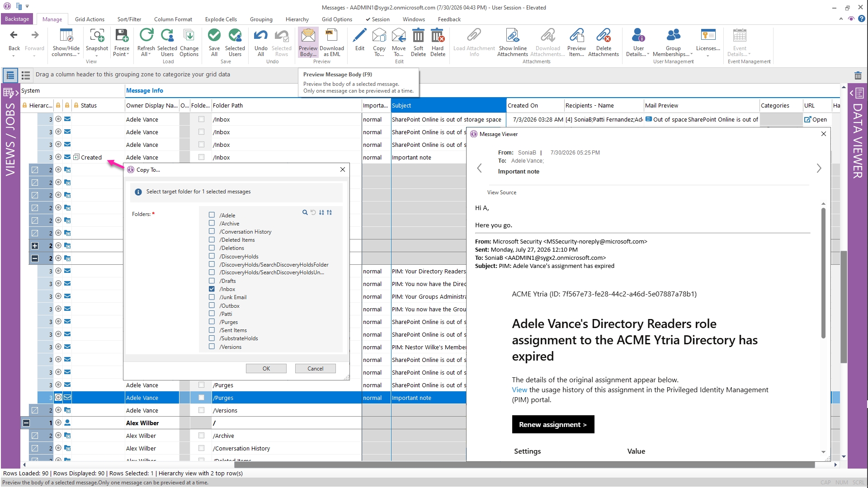Collapse the level-2 row with the minus icon
868x488 pixels.
35,258
